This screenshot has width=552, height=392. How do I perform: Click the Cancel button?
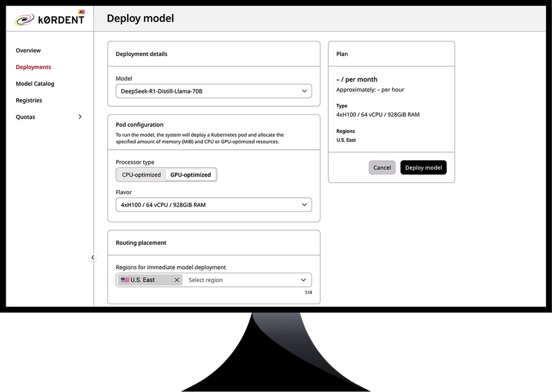(382, 168)
